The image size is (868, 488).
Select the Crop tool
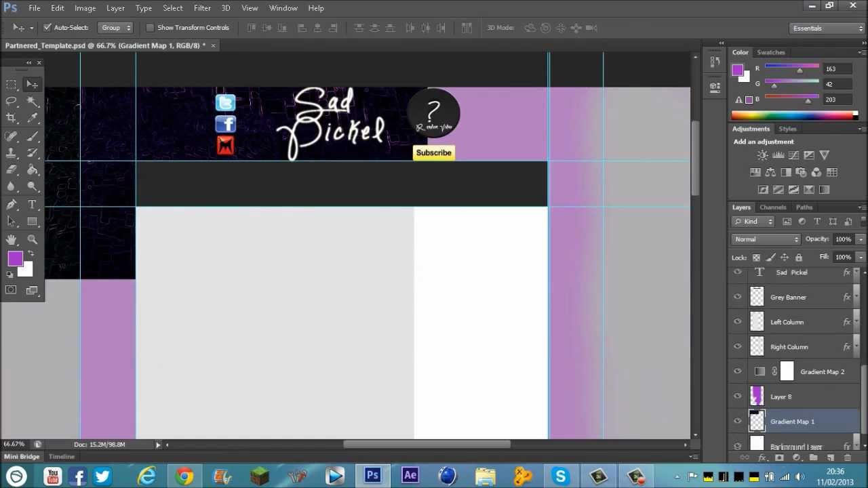[12, 119]
